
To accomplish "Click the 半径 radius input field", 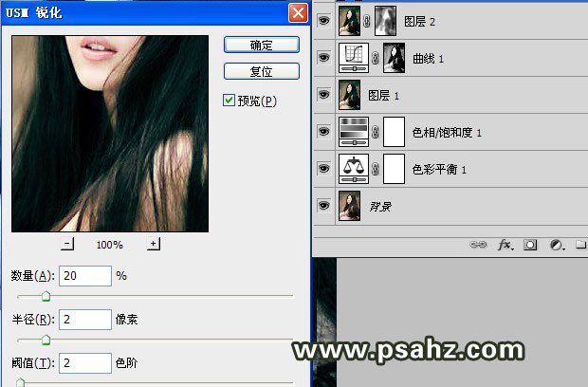I will (x=85, y=319).
